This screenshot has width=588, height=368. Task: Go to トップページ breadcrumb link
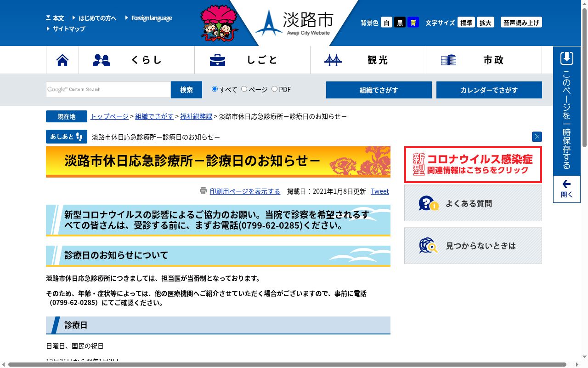click(x=109, y=116)
